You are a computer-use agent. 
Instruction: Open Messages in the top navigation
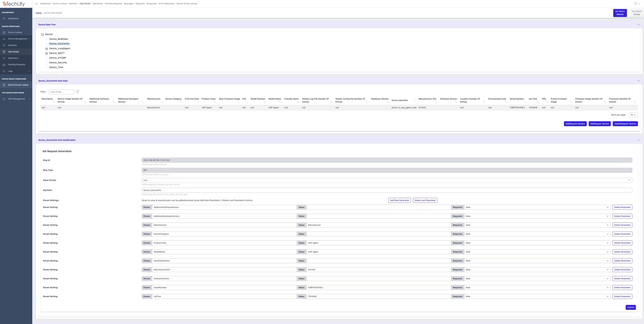pos(129,4)
